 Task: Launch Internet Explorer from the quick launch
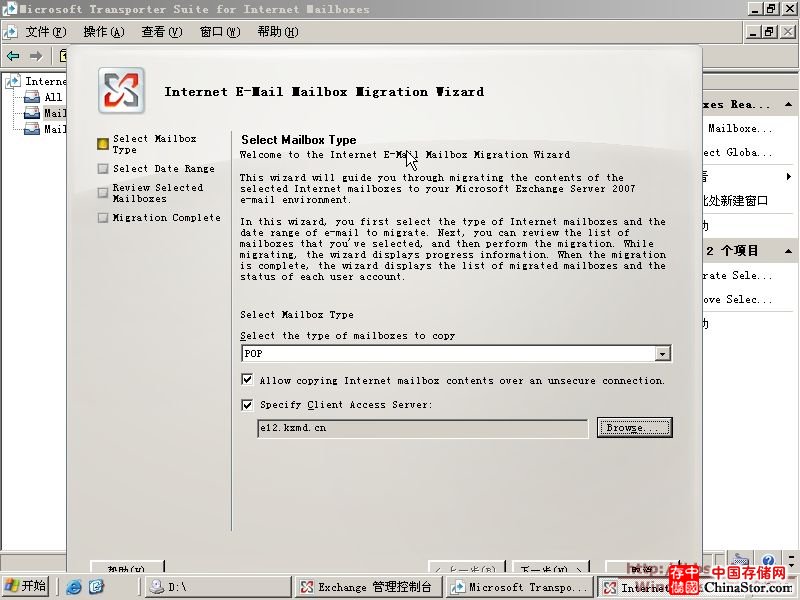pos(73,587)
